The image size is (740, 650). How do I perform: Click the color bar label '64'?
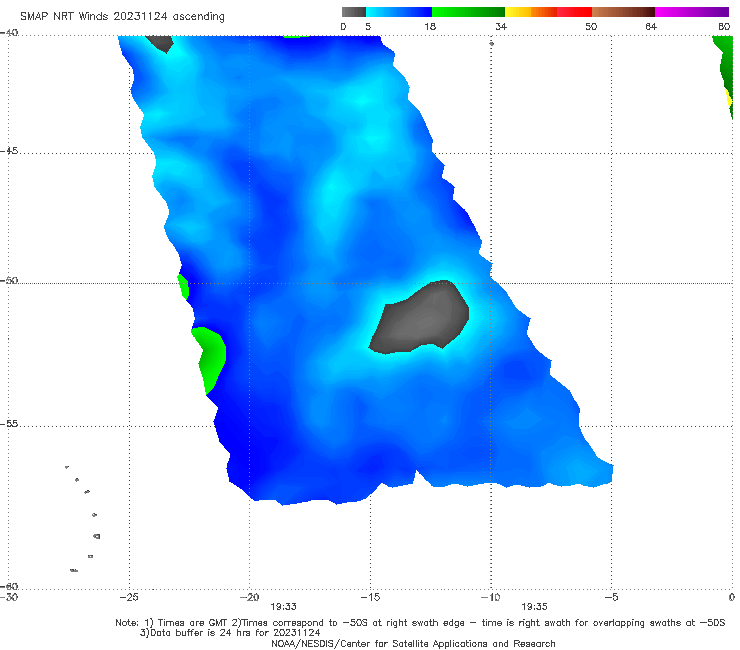pyautogui.click(x=651, y=27)
